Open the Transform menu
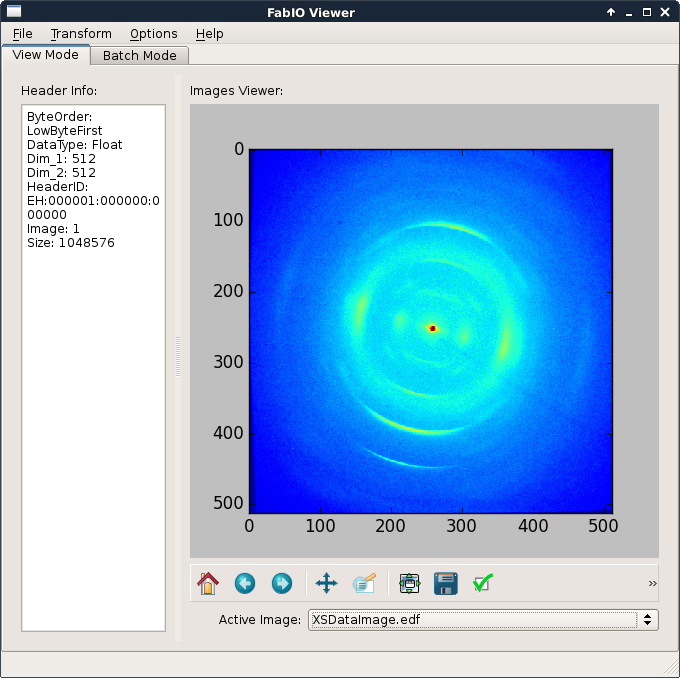 pos(81,34)
